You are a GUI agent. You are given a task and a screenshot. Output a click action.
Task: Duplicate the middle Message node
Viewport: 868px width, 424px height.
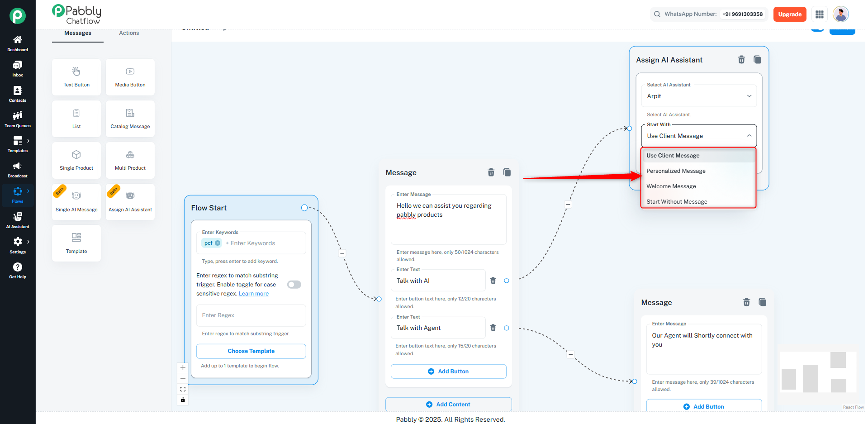click(x=507, y=172)
